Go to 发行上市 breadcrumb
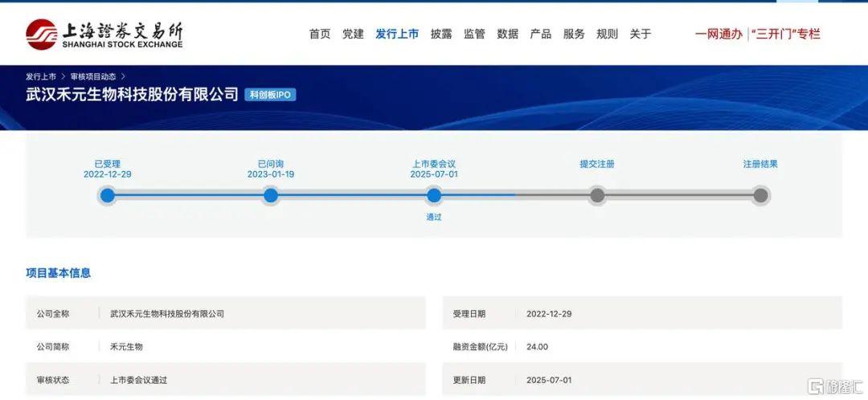The image size is (868, 400). click(41, 76)
